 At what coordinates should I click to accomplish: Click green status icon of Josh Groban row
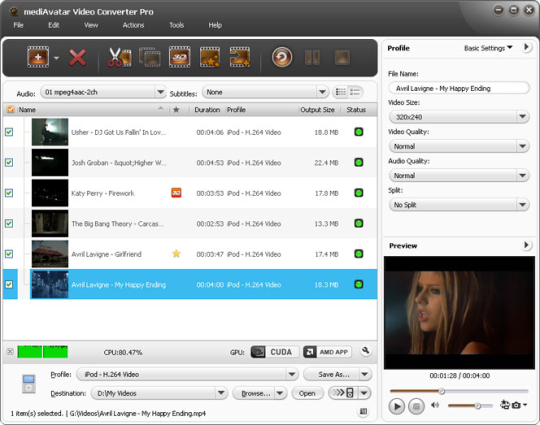[359, 162]
